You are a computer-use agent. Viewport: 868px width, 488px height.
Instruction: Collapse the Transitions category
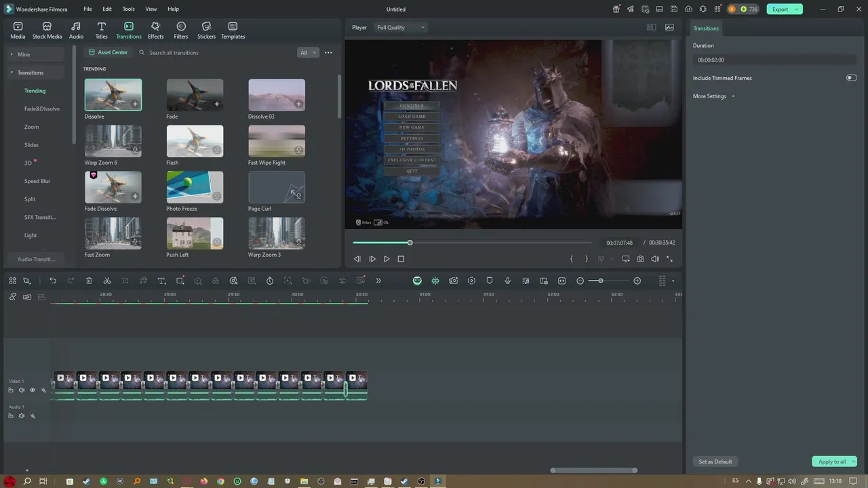11,73
